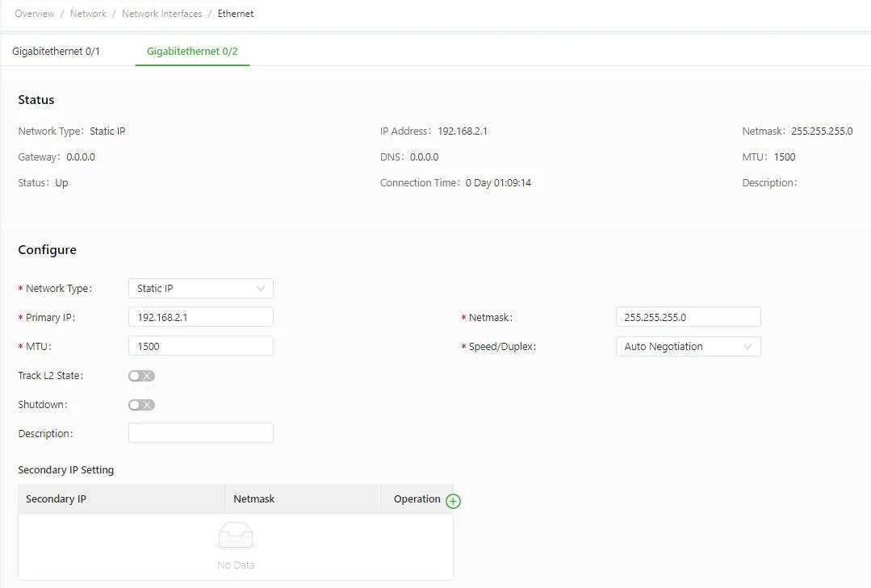Click the status MTU value 1500

click(785, 157)
